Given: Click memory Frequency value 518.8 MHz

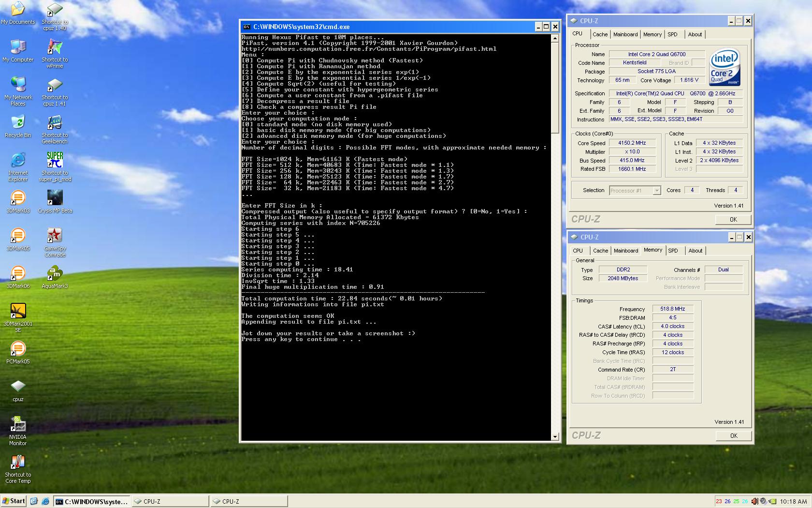Looking at the screenshot, I should coord(672,309).
